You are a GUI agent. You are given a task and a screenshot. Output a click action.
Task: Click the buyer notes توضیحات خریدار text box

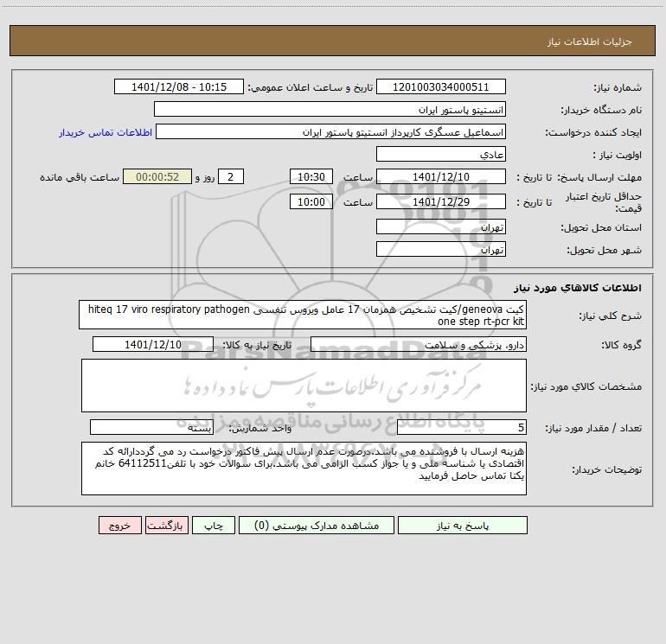coord(304,469)
